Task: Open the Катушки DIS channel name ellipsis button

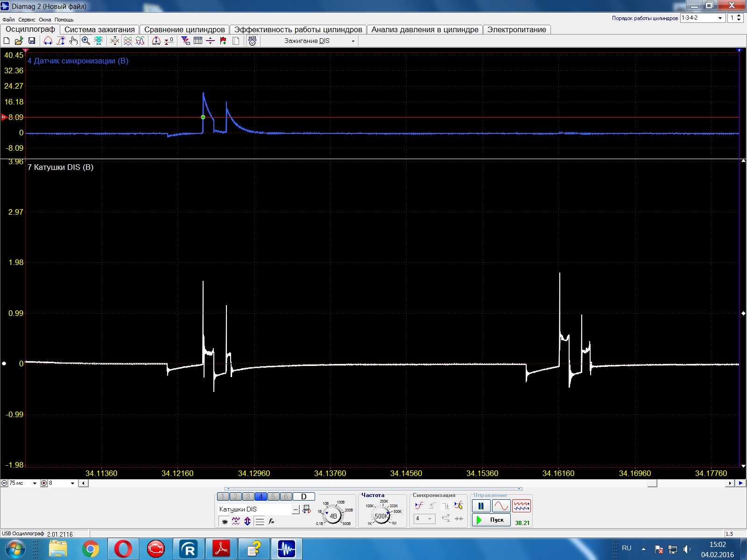Action: (x=296, y=510)
